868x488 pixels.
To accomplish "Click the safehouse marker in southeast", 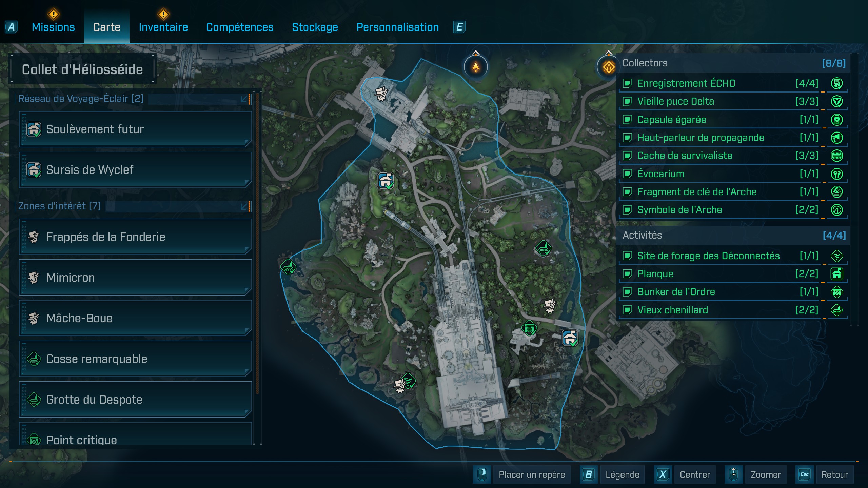I will (570, 338).
